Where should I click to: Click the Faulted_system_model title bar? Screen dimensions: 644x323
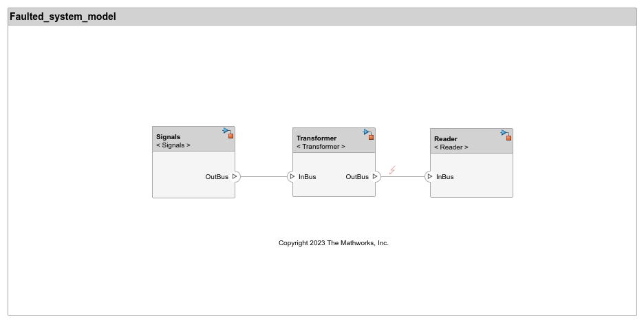click(x=322, y=17)
